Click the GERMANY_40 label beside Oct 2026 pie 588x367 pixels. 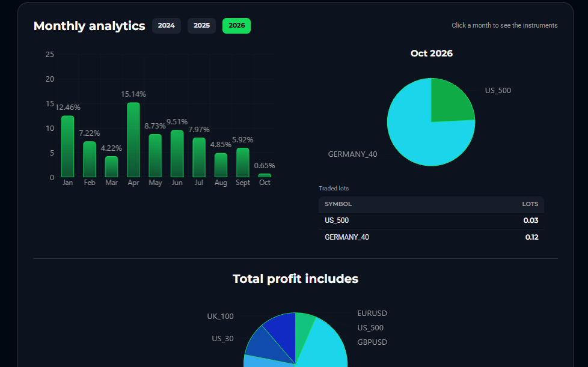click(x=352, y=154)
